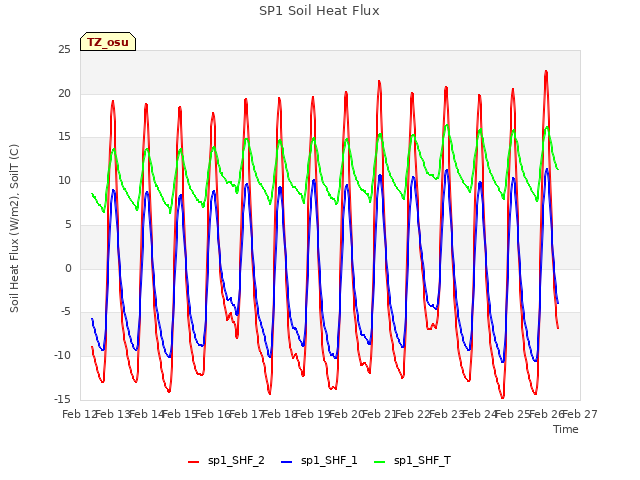The image size is (640, 480).
Task: Click the 5 y-axis tick label
Action: point(68,224)
